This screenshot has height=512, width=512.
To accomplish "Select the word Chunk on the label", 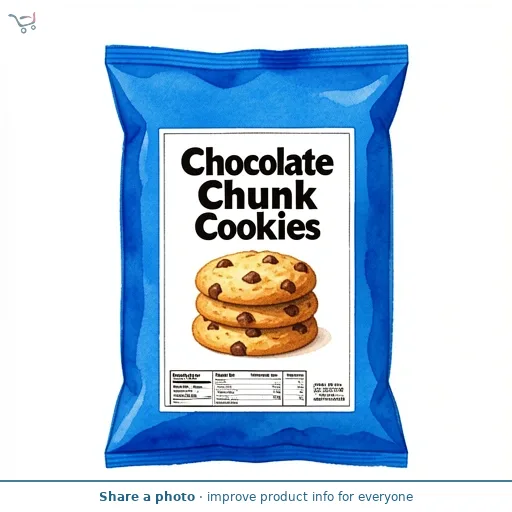I will 257,195.
